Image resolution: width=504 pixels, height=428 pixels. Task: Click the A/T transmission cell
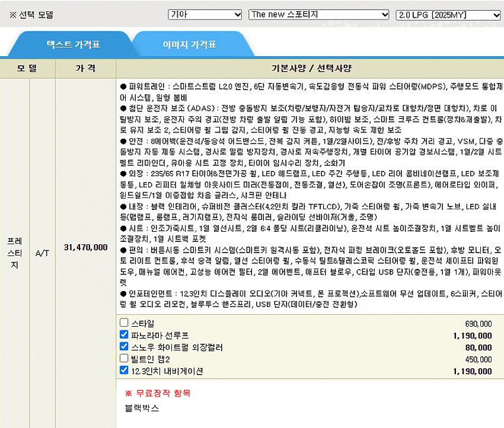pos(43,253)
